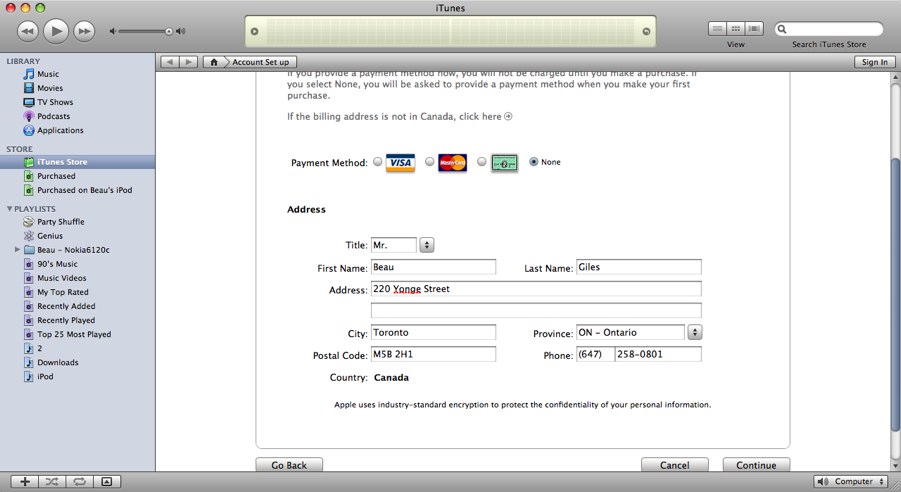Open Applications library
The height and width of the screenshot is (492, 901).
[x=60, y=130]
